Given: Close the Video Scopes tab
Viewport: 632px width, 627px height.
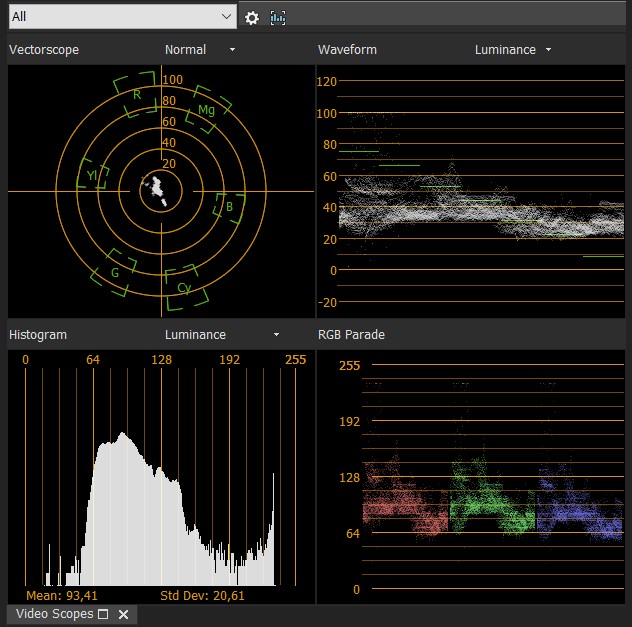Looking at the screenshot, I should pos(123,614).
